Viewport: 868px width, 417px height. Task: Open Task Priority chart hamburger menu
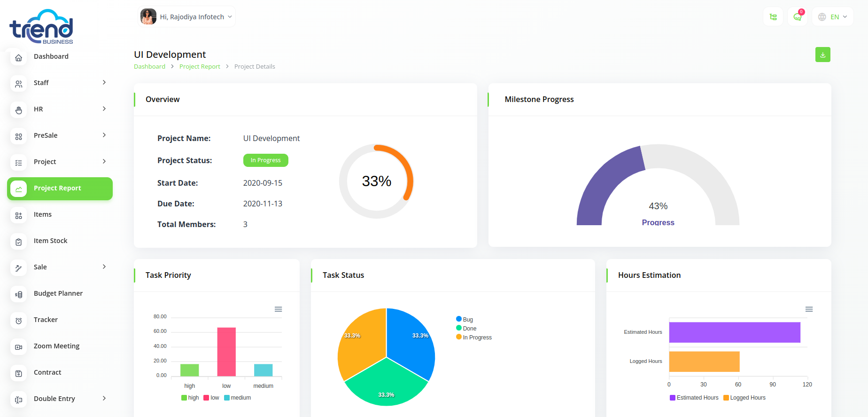click(x=278, y=309)
